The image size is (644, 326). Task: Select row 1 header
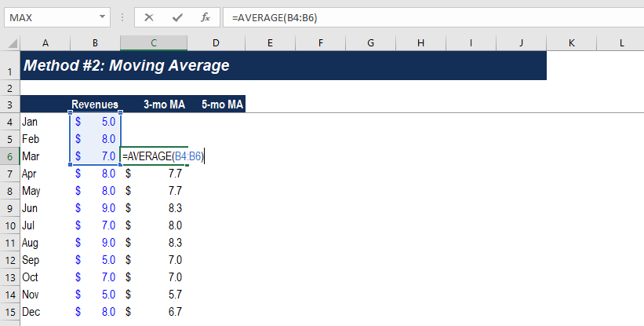[10, 65]
